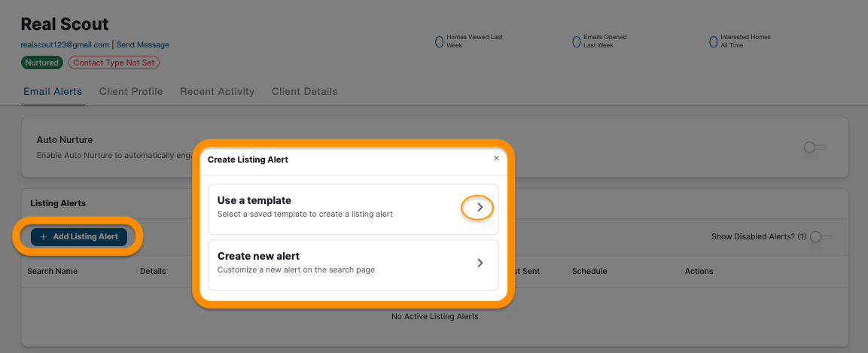Open the Client Profile tab
This screenshot has height=353, width=868.
coord(131,92)
